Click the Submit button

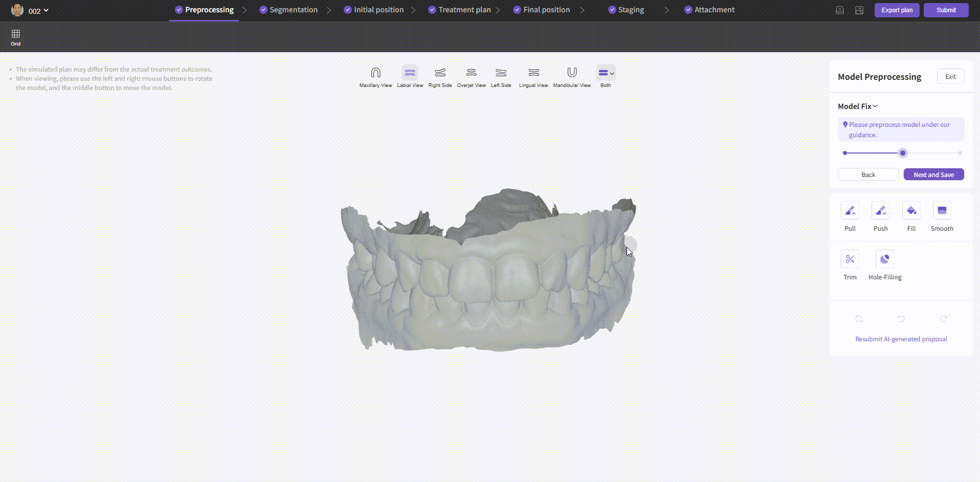point(946,10)
